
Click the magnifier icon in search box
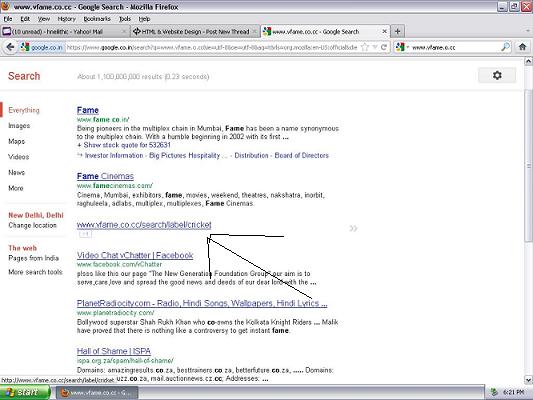(505, 47)
